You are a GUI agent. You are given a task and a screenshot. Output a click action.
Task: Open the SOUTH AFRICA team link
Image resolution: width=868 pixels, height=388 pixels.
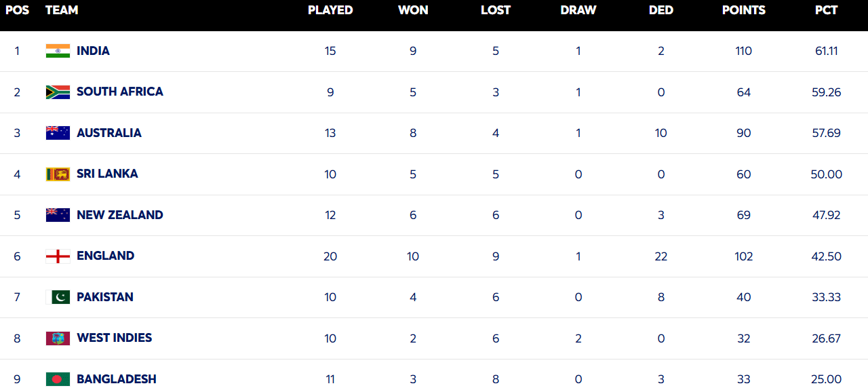coord(119,92)
